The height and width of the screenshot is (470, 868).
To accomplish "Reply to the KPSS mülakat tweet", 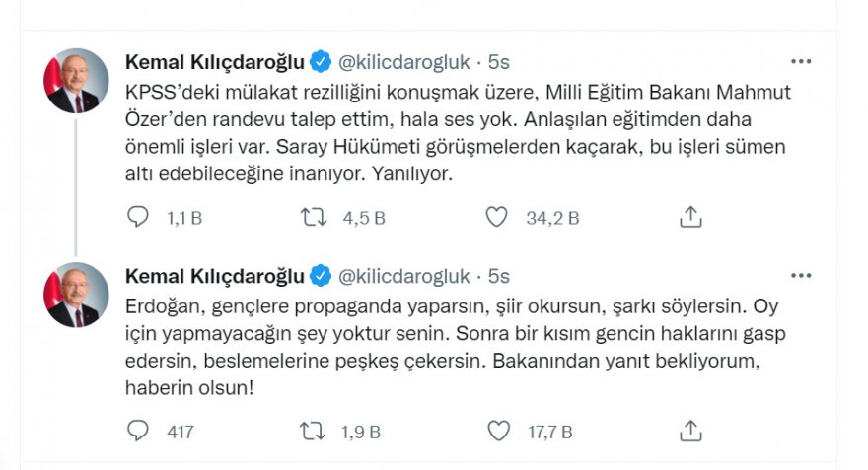I will [x=137, y=217].
